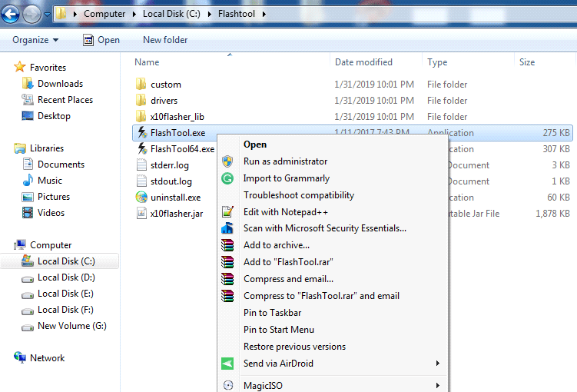Select Local Disk (C:) in the sidebar
The image size is (577, 392).
click(60, 261)
